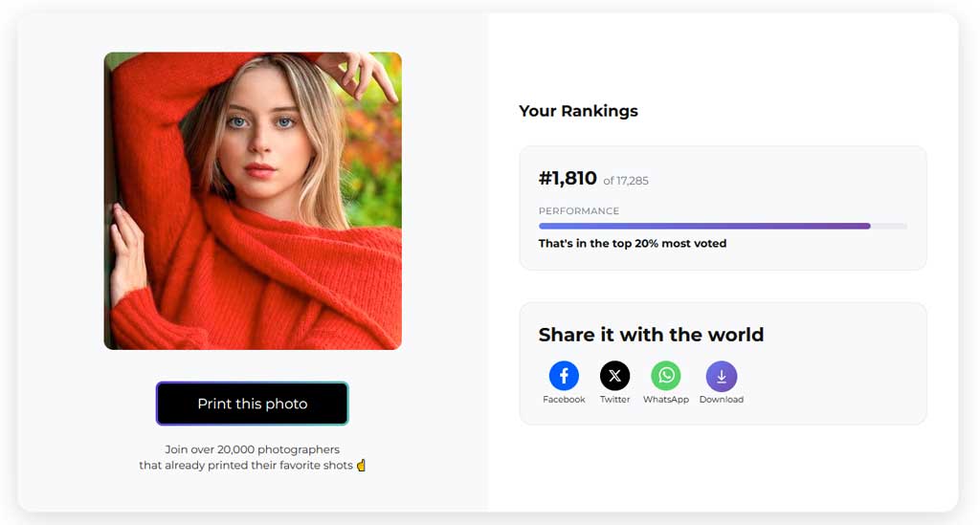980x525 pixels.
Task: Open the red sweater portrait photo
Action: [x=253, y=201]
